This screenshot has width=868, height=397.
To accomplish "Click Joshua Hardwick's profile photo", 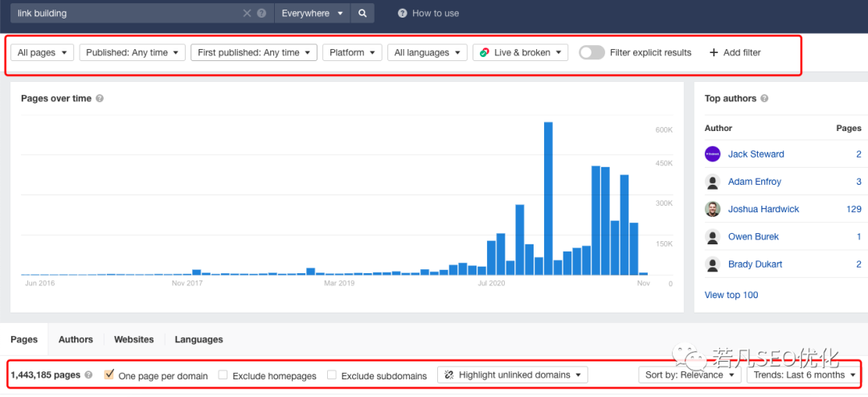I will (x=712, y=209).
